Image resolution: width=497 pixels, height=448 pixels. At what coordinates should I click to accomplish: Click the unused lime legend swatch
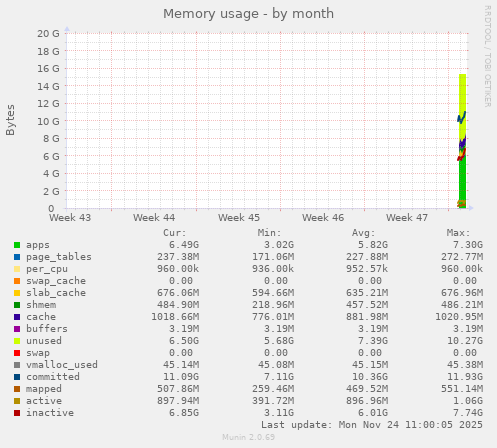17,341
